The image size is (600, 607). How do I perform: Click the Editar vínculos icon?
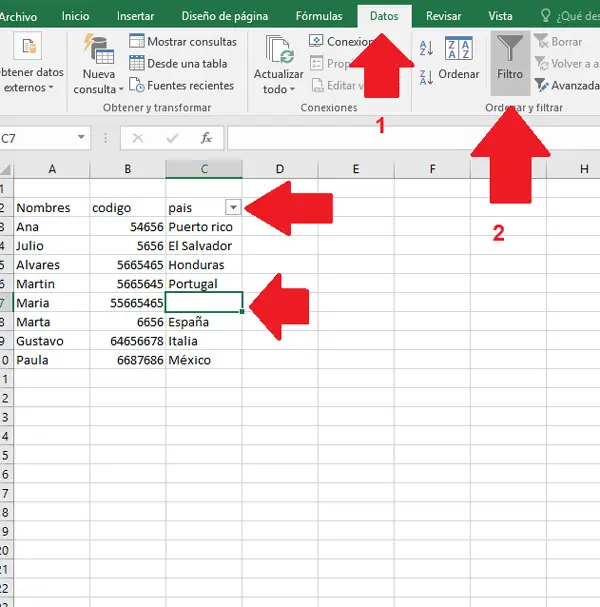pos(317,85)
